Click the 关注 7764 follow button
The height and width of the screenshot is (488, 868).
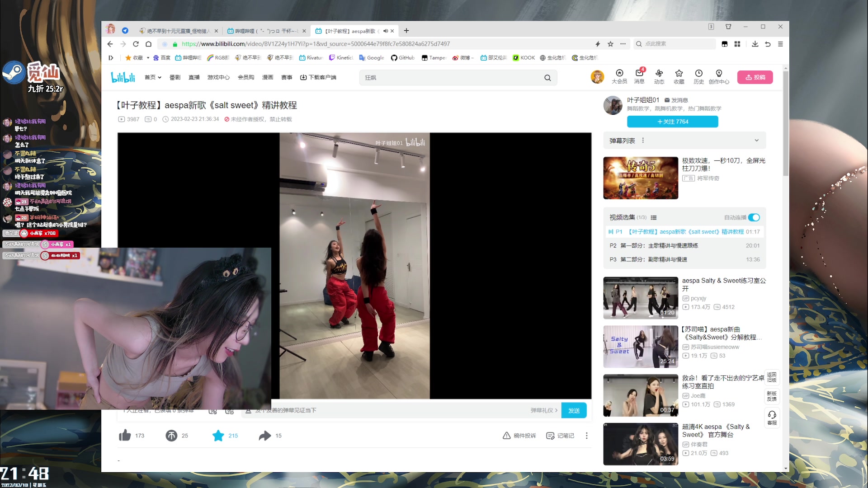pos(672,122)
